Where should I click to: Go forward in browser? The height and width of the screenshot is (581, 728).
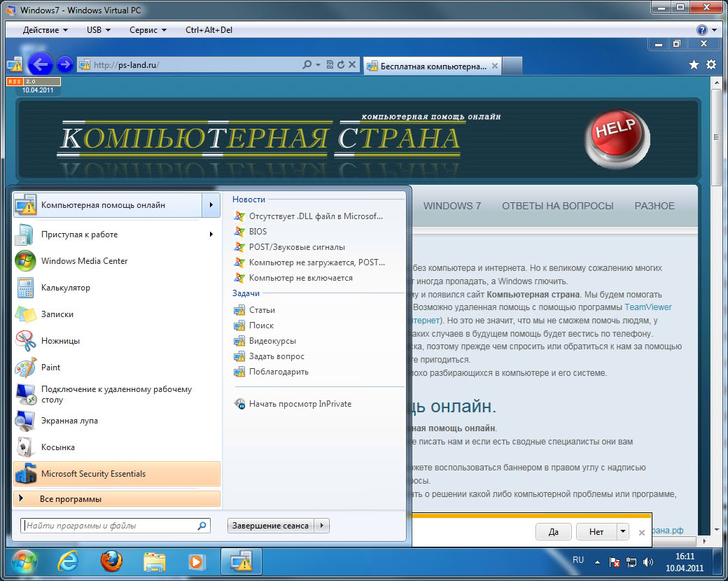pyautogui.click(x=65, y=64)
